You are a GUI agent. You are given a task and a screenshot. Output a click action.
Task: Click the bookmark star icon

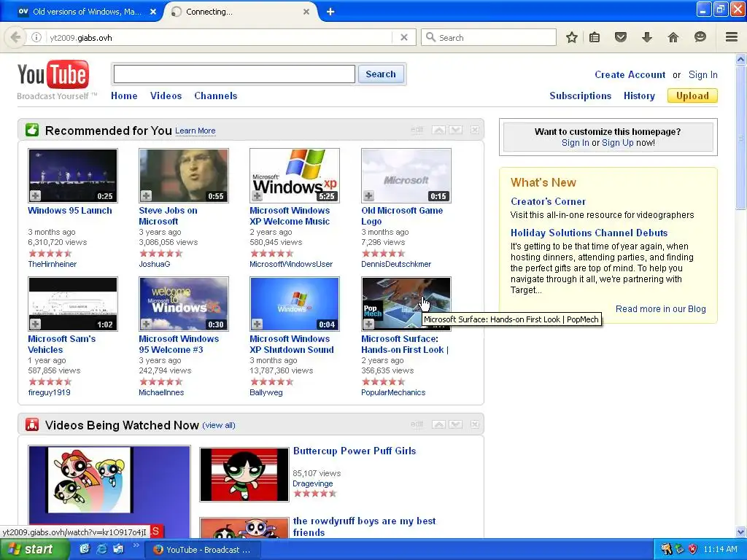[572, 37]
